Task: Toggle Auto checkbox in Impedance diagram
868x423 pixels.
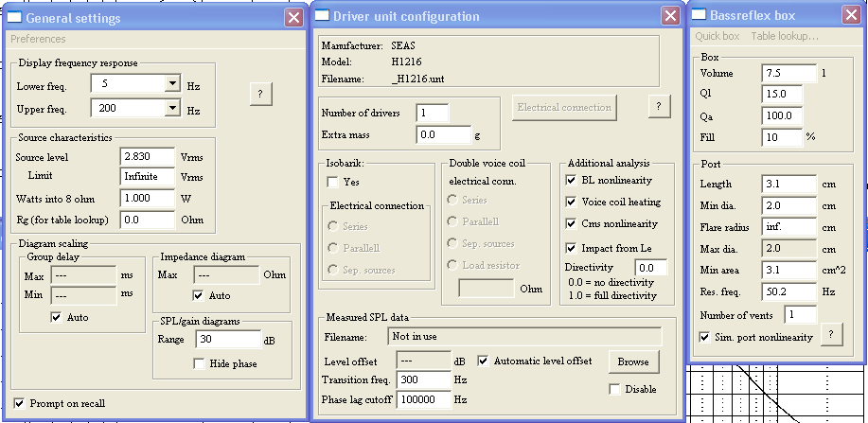Action: click(x=198, y=295)
